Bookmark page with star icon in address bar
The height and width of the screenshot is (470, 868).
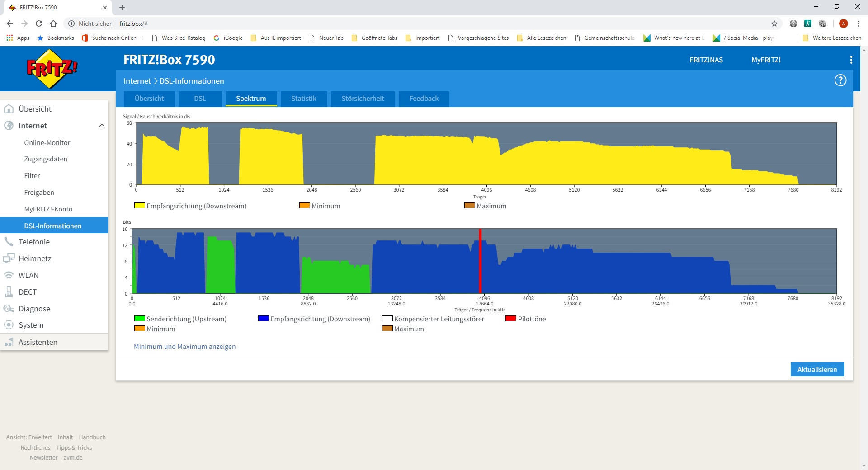774,23
